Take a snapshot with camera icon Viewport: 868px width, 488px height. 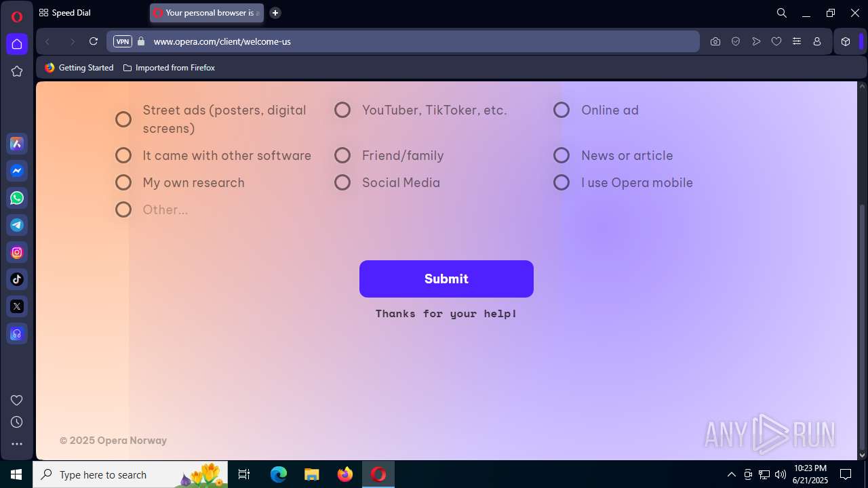[715, 41]
